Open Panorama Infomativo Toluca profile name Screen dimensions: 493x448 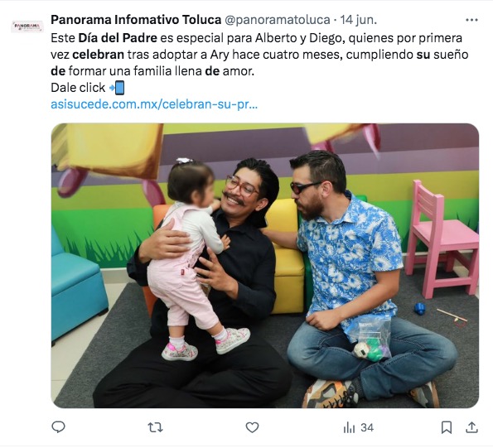(x=136, y=20)
